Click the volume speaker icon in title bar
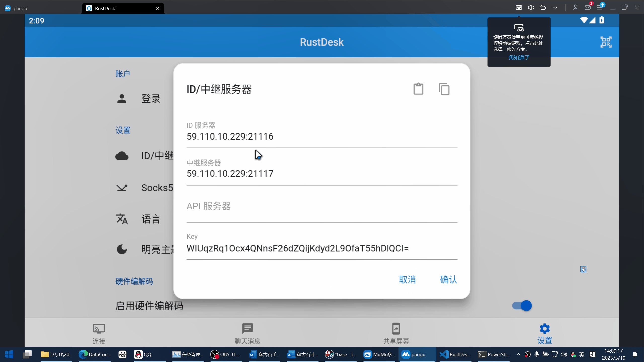 tap(531, 8)
